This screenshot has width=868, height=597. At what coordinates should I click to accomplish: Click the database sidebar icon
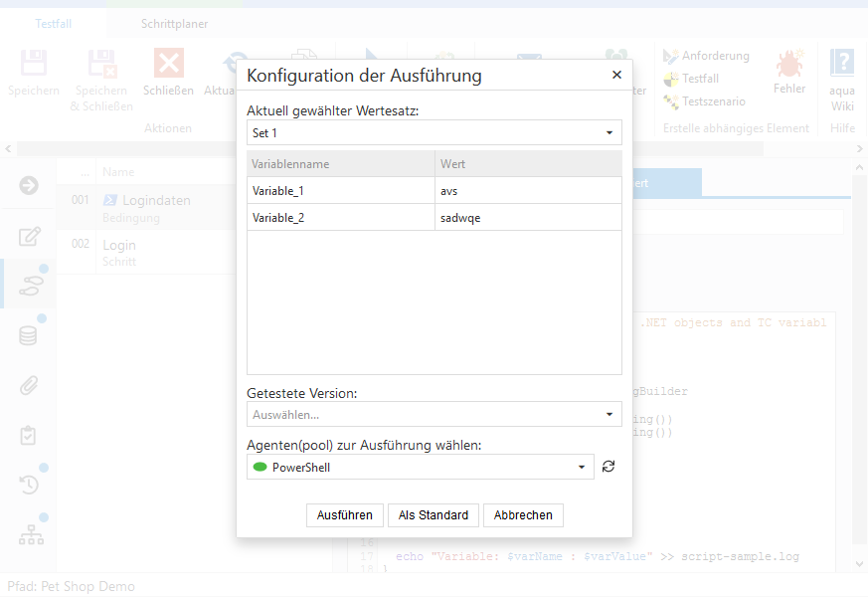coord(29,335)
